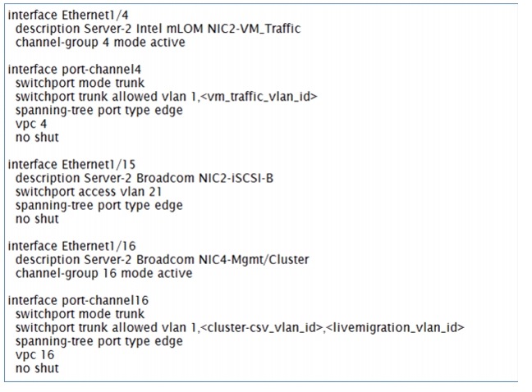
Task: Click "switchport mode trunk" under port-channel16
Action: click(80, 314)
